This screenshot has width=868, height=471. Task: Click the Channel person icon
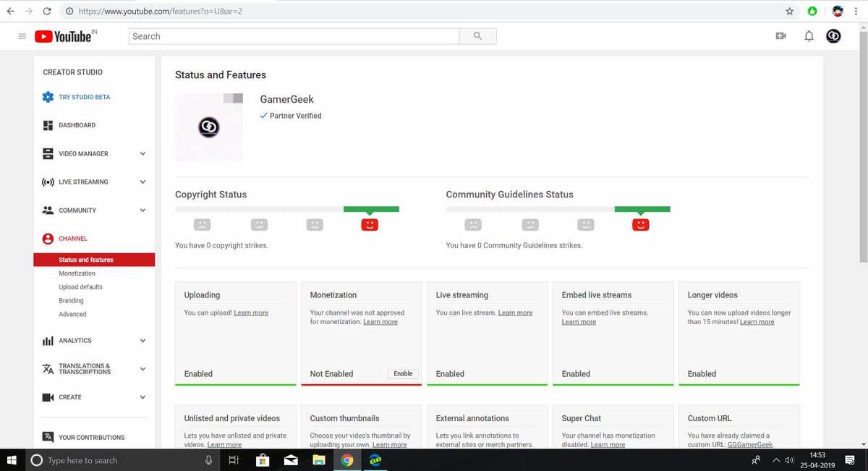click(x=48, y=238)
